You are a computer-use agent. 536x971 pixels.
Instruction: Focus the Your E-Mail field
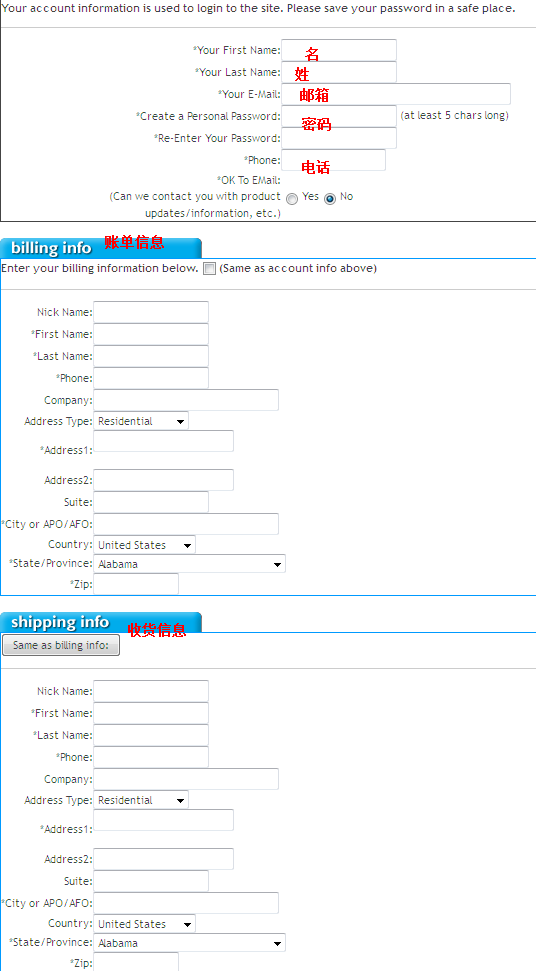click(x=396, y=94)
